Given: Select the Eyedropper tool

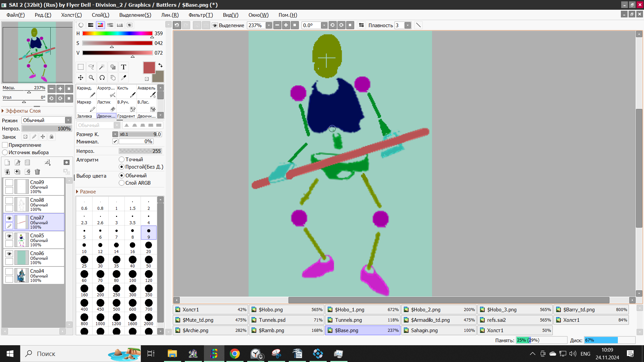Looking at the screenshot, I should tap(123, 77).
